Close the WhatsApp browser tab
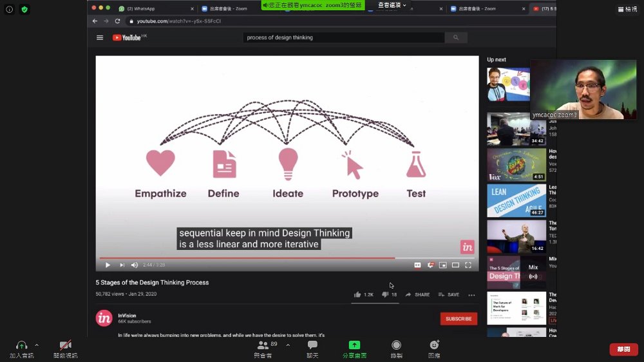Viewport: 644px width, 362px height. click(x=192, y=8)
